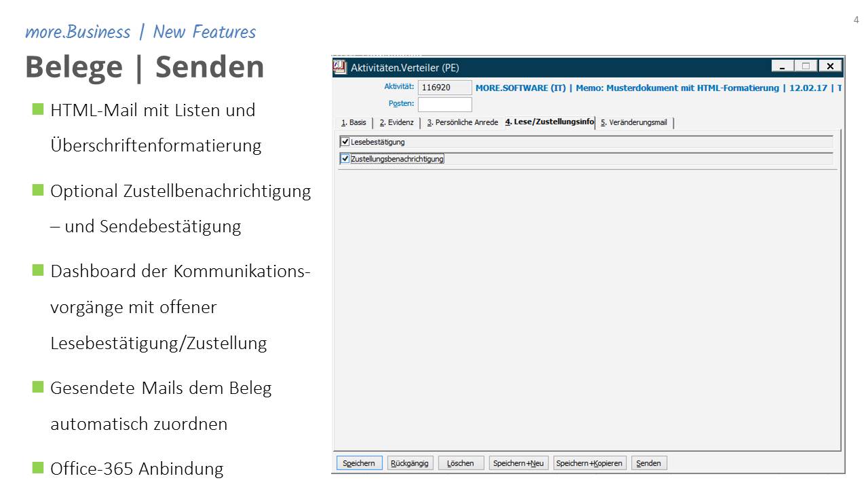Click the Office-365 Anbindung bullet text

(136, 469)
